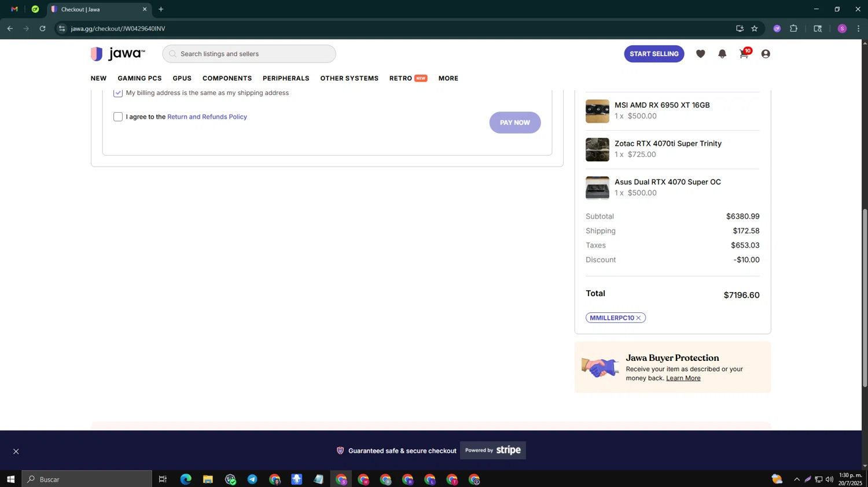The image size is (868, 487).
Task: Select the Asus Dual RTX 4070 Super thumbnail
Action: (x=597, y=188)
